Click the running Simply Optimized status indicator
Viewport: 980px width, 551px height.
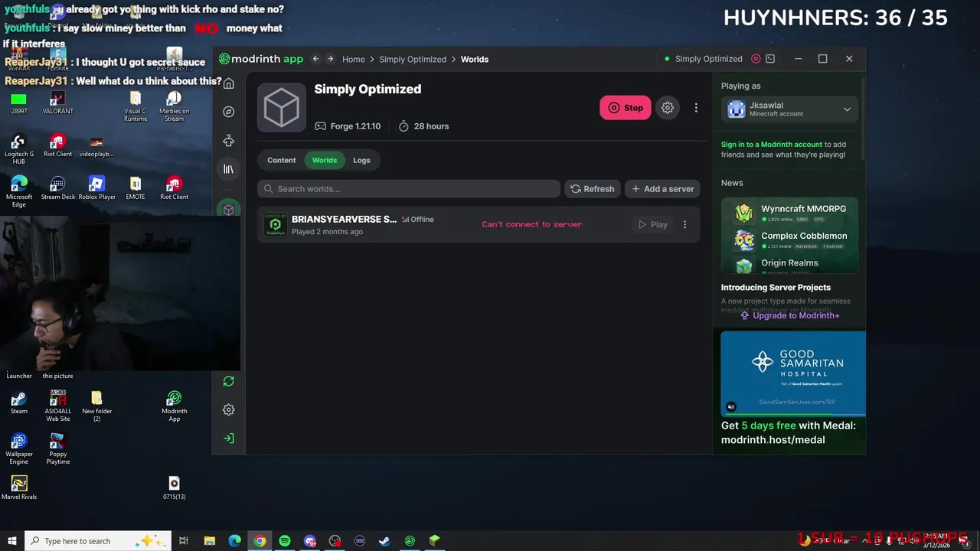704,59
